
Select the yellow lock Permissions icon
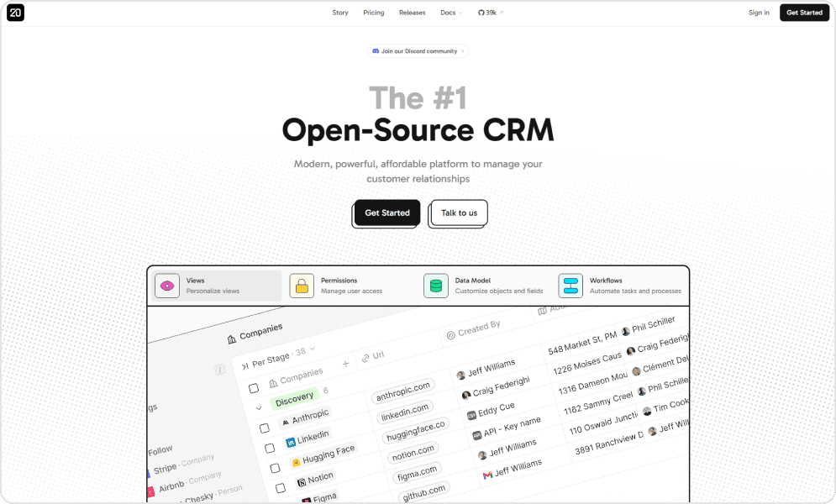tap(302, 286)
